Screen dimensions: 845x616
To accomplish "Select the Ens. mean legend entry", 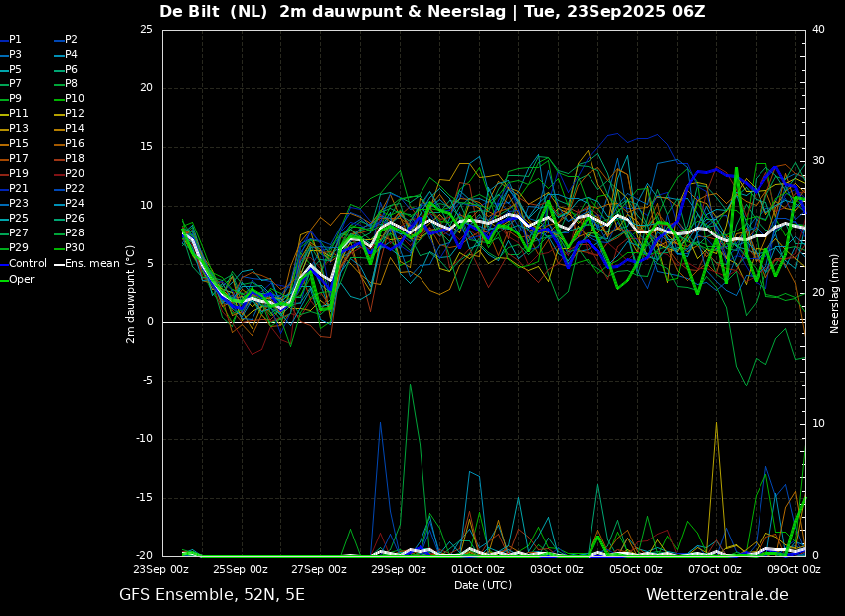I will pyautogui.click(x=91, y=264).
